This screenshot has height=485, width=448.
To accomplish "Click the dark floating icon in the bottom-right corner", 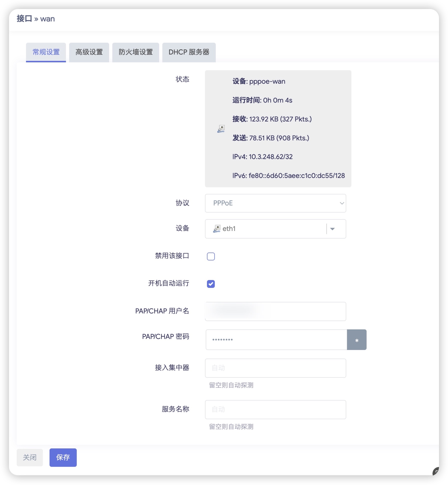I will tap(436, 471).
